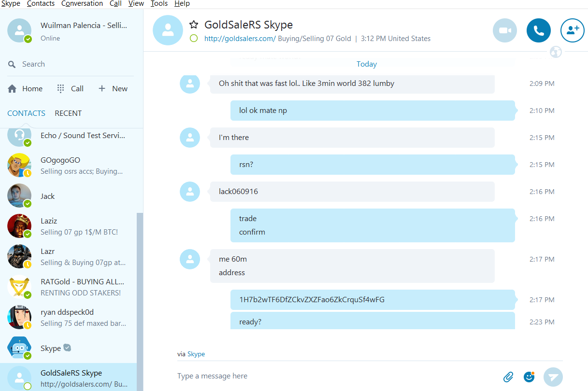Select GOgogoGO contact
This screenshot has width=588, height=391.
pos(68,166)
